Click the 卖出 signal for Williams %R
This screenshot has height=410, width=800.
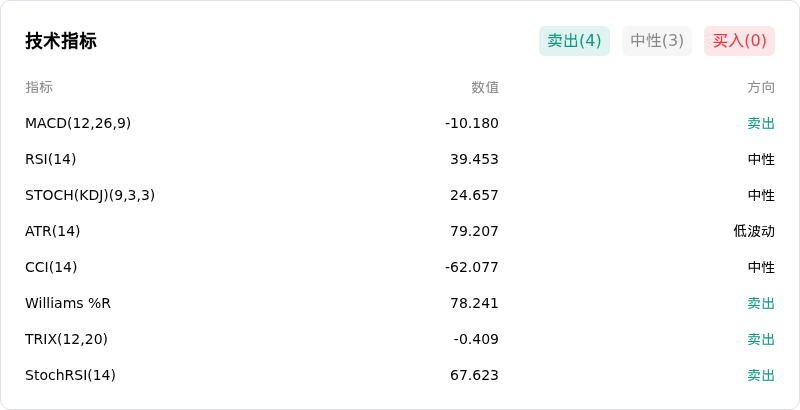761,303
